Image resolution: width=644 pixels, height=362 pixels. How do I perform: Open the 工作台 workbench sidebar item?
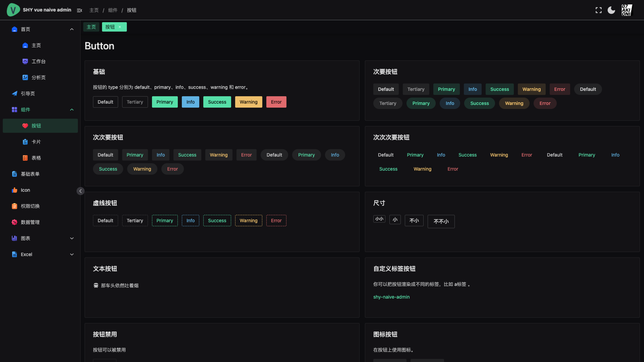click(x=39, y=61)
